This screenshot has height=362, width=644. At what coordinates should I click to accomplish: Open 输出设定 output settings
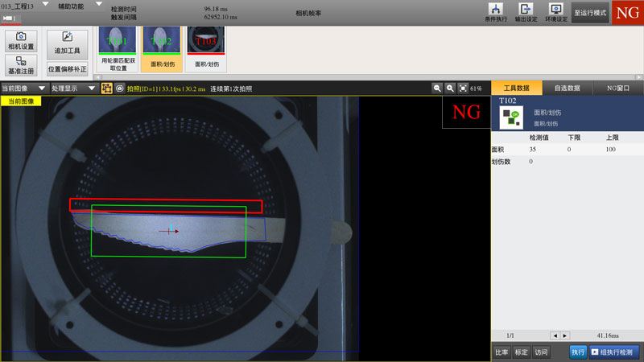[x=526, y=12]
